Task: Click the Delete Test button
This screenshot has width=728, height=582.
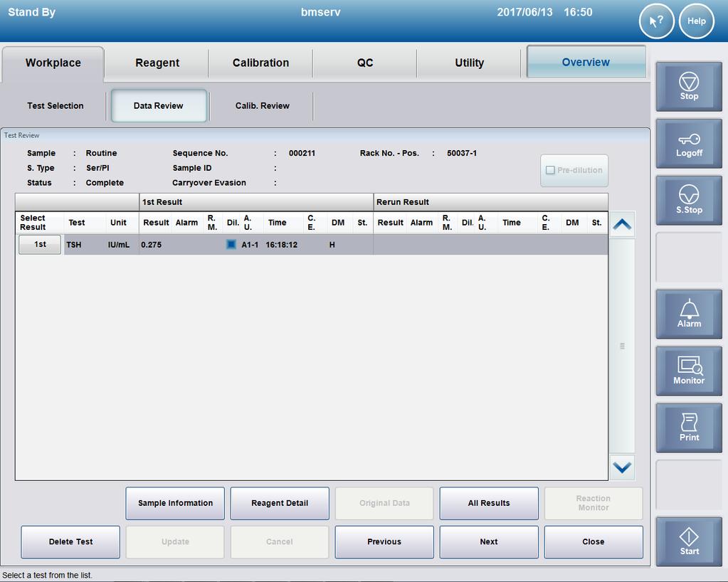Action: click(x=70, y=541)
